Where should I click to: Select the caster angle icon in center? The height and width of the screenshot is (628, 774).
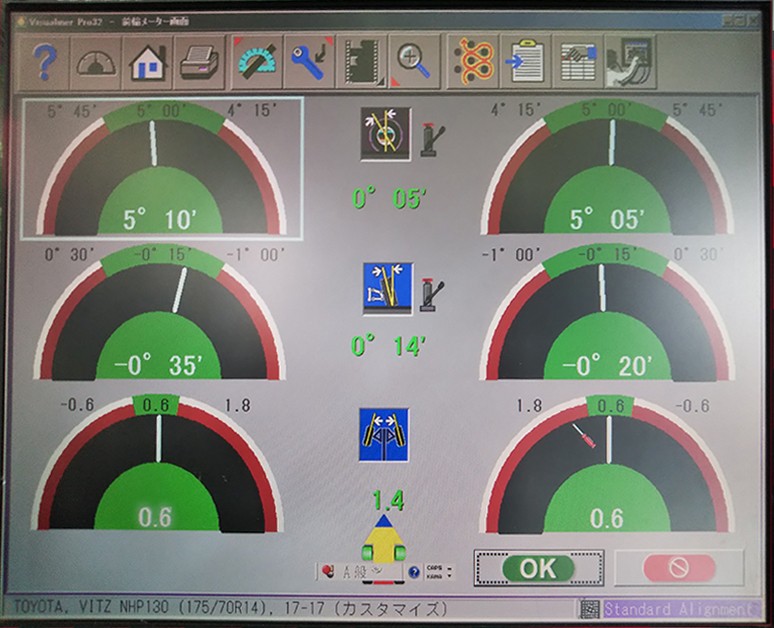tap(384, 134)
